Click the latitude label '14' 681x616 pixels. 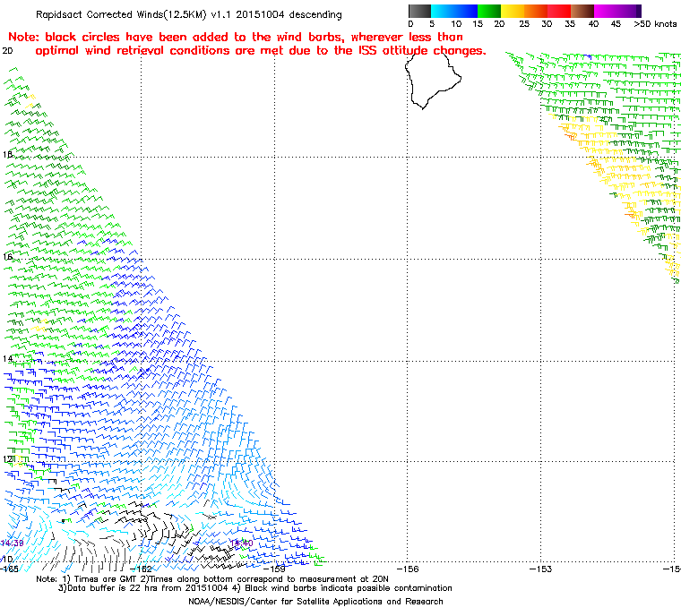[x=7, y=358]
